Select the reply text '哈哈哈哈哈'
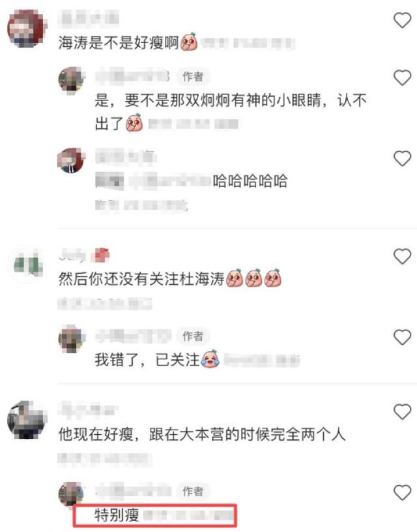This screenshot has height=532, width=417. [x=250, y=181]
